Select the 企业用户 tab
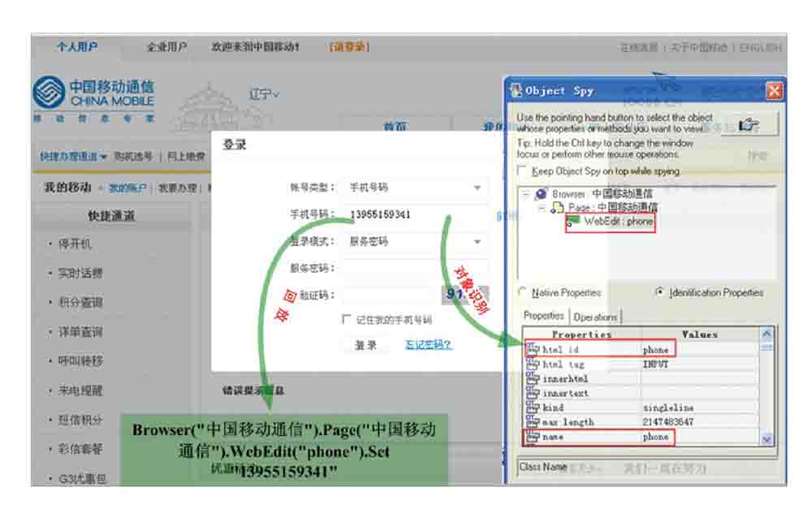The height and width of the screenshot is (531, 812). point(166,47)
